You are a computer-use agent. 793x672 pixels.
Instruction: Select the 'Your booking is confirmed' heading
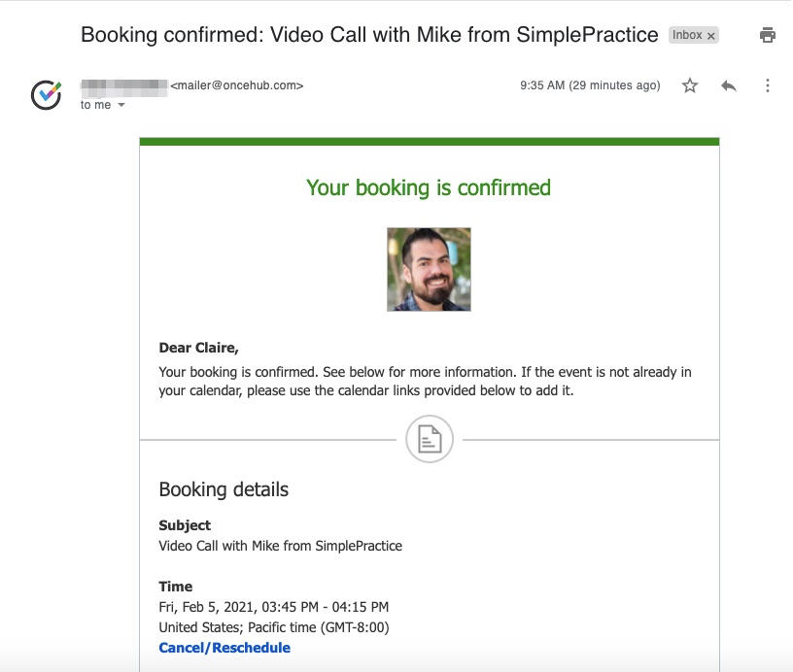pyautogui.click(x=431, y=187)
